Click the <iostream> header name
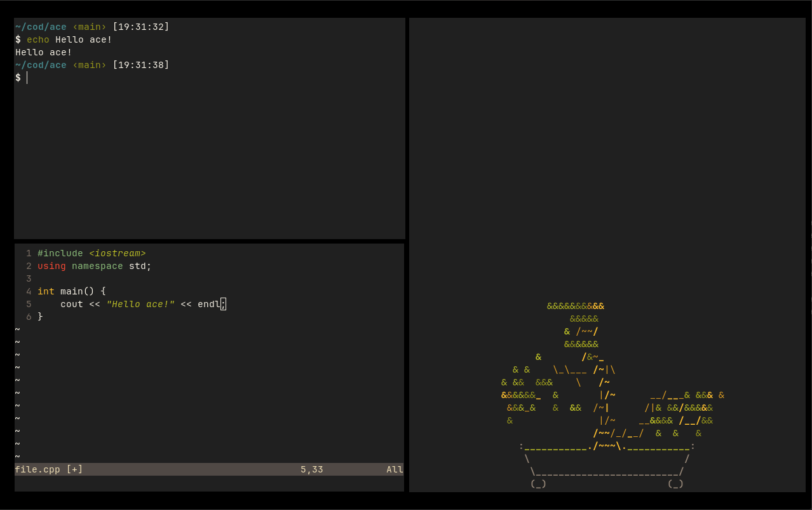Viewport: 812px width, 510px height. coord(118,253)
